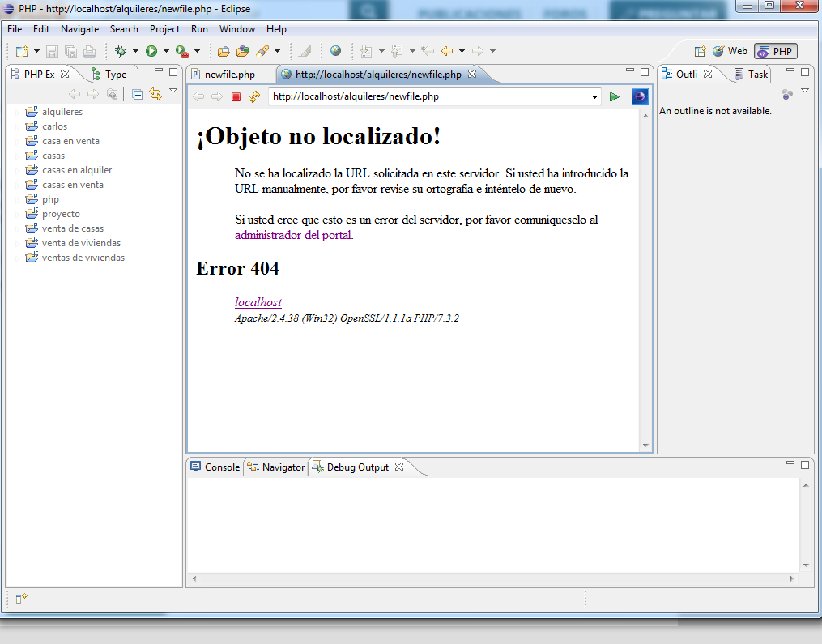Click the Save icon in the toolbar
This screenshot has height=644, width=822.
pos(52,51)
